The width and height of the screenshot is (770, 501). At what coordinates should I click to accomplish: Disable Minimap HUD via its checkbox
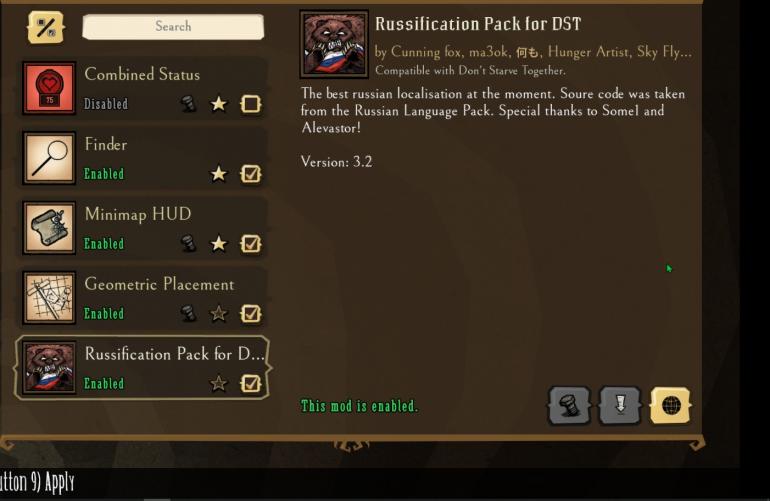[250, 243]
